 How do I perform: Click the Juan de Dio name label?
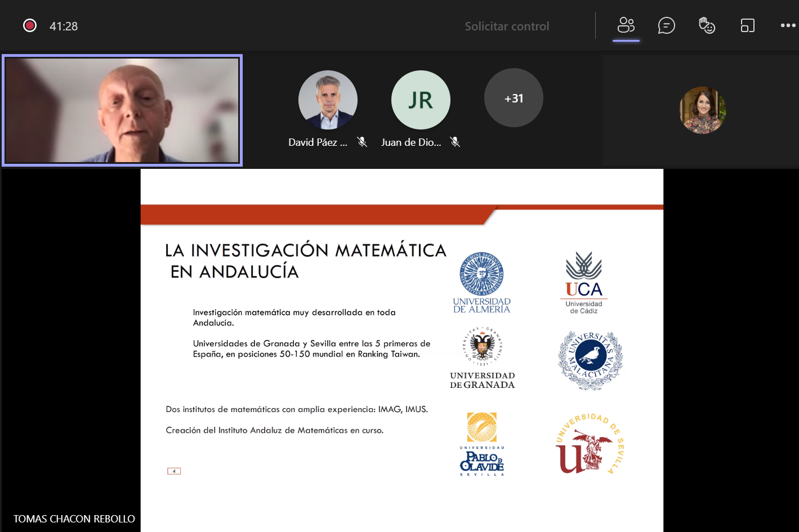411,142
